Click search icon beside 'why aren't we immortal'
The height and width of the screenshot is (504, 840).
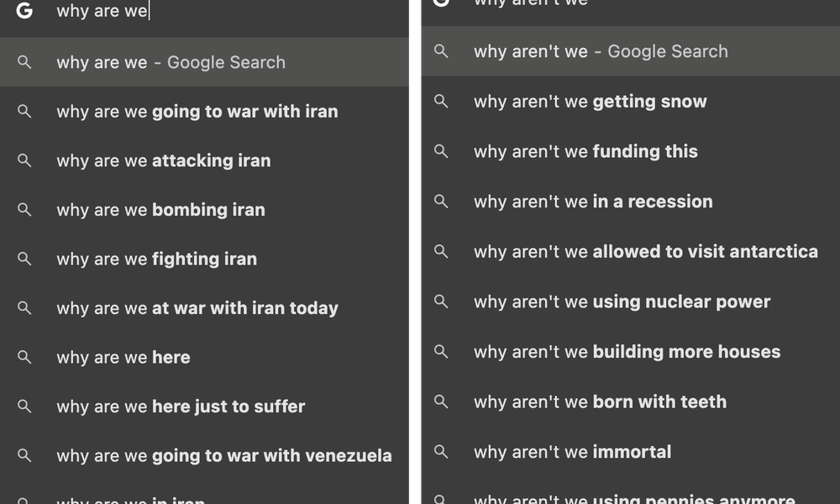[441, 452]
